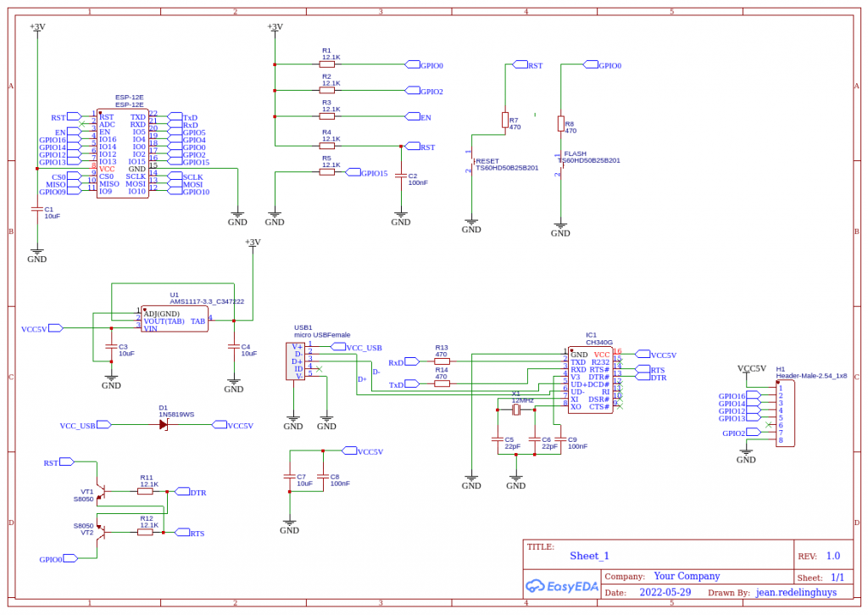The height and width of the screenshot is (615, 868).
Task: Click the TxD net flag left of R14
Action: [x=404, y=384]
